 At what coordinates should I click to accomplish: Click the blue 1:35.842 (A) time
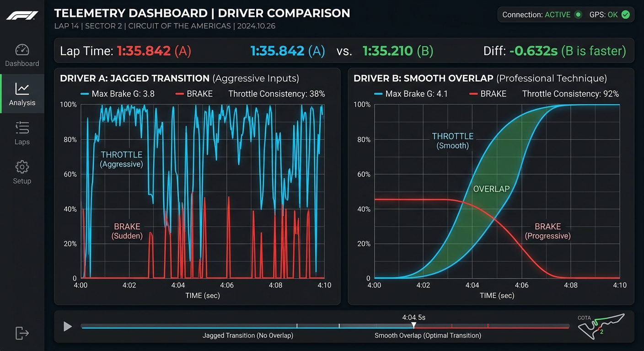coord(288,51)
